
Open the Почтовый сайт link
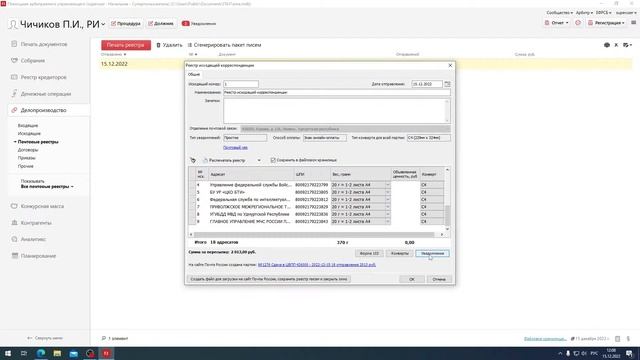(236, 148)
